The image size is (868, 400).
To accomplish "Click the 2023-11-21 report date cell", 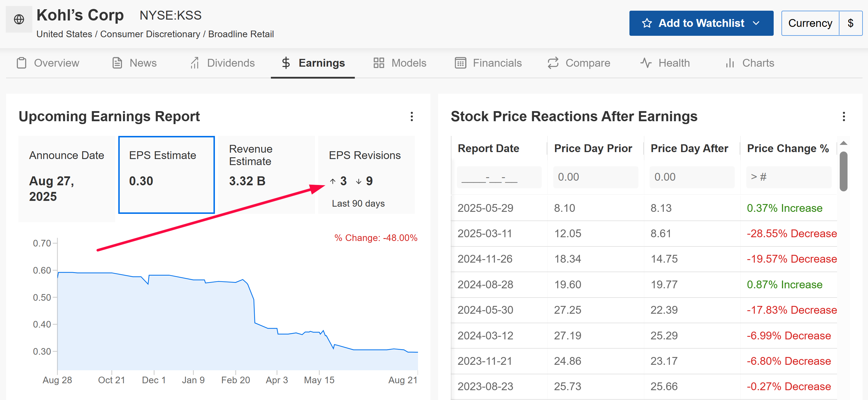I will coord(485,361).
